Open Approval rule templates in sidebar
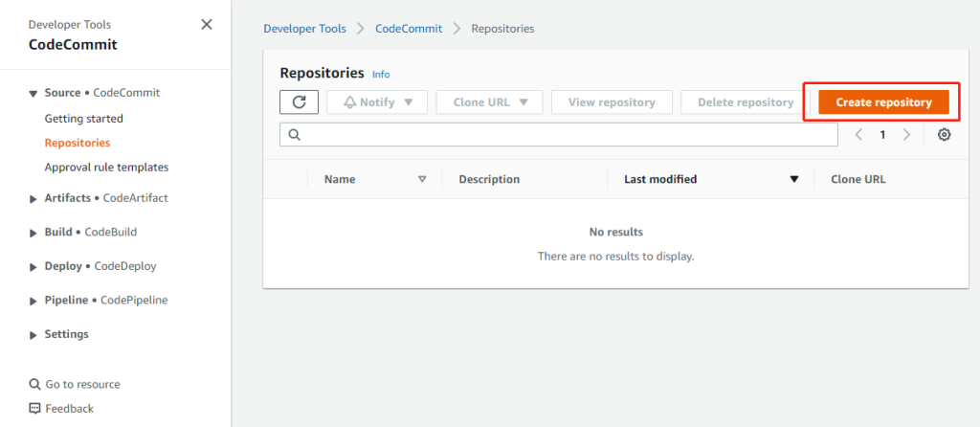This screenshot has width=980, height=427. [106, 168]
